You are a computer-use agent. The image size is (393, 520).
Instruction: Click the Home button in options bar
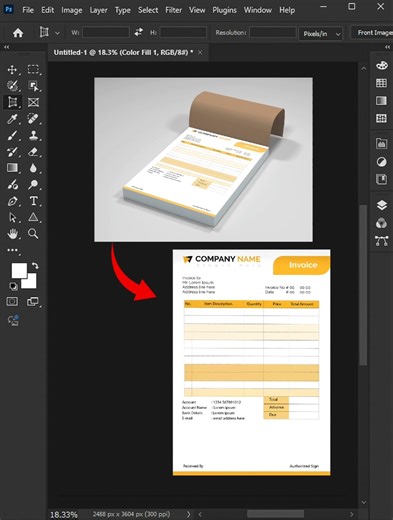(x=18, y=33)
